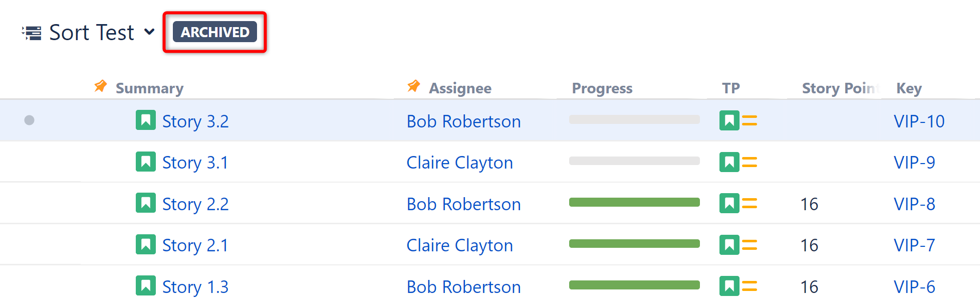Click the medium priority icon in VIP-6 row
The width and height of the screenshot is (980, 303).
coord(750,286)
